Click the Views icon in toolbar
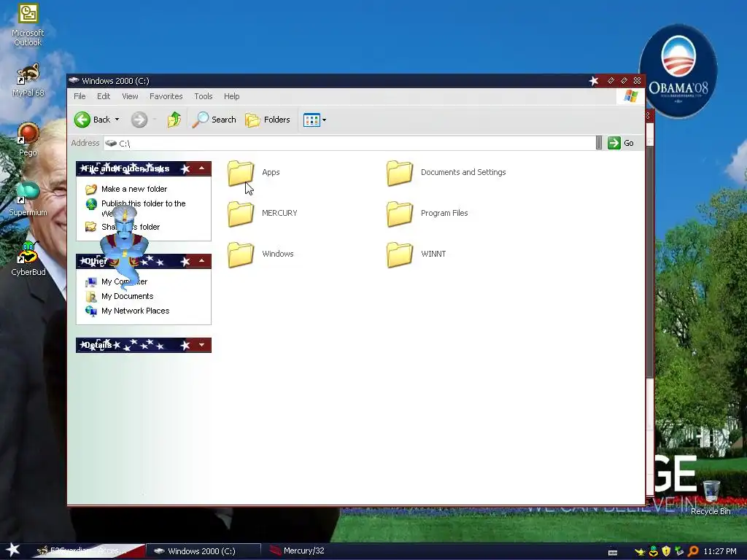 coord(311,120)
